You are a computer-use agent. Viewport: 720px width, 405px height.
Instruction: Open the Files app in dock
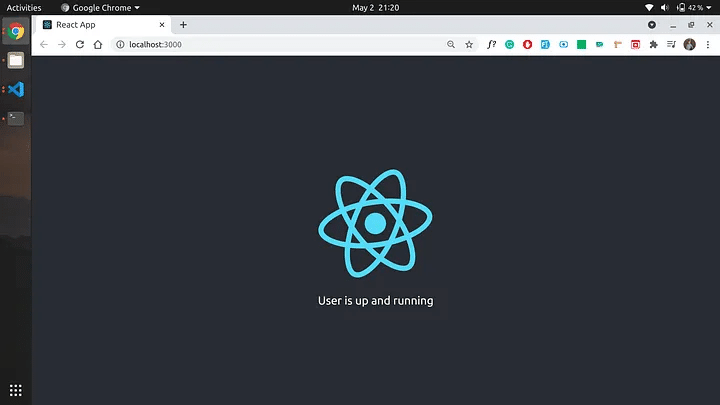click(16, 60)
